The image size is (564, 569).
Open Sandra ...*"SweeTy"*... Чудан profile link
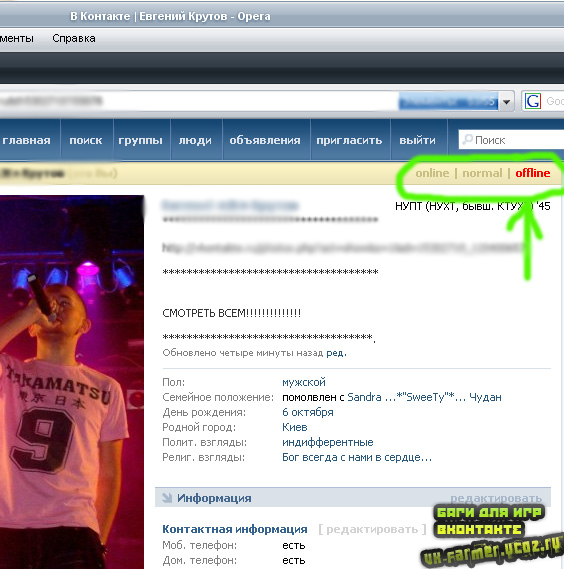[x=424, y=397]
